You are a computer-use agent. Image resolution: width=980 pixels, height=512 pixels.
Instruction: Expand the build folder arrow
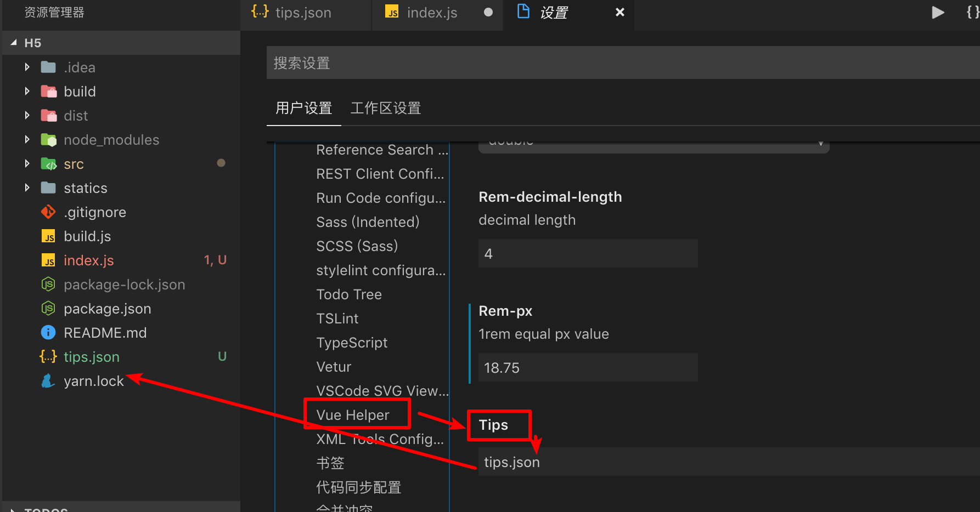click(27, 91)
